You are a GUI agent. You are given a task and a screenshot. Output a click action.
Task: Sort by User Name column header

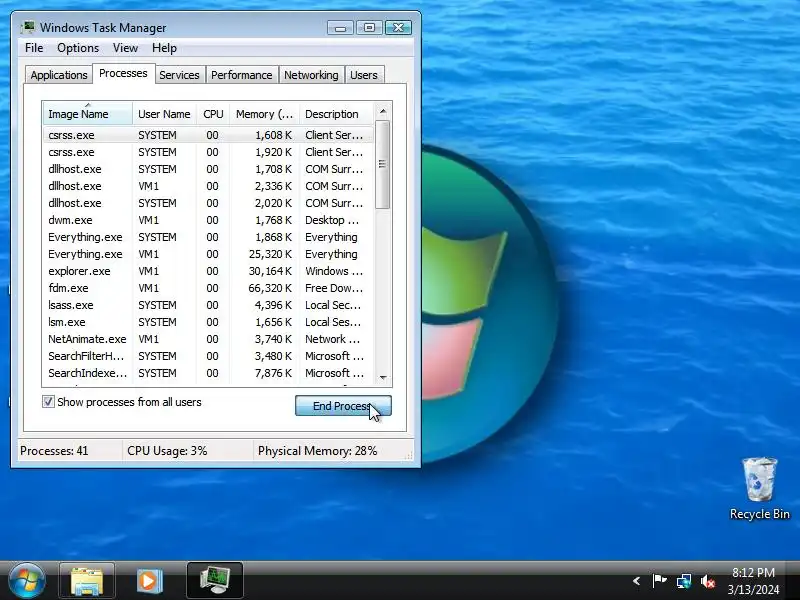pyautogui.click(x=164, y=114)
